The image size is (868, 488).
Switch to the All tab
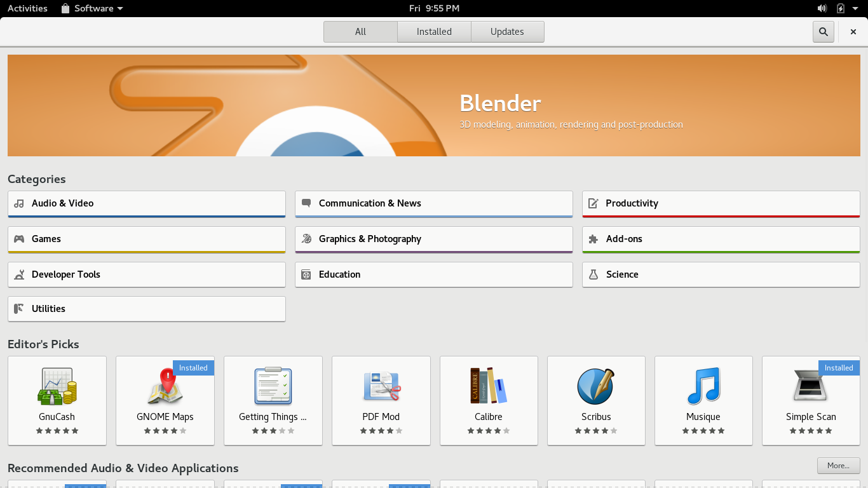(360, 32)
